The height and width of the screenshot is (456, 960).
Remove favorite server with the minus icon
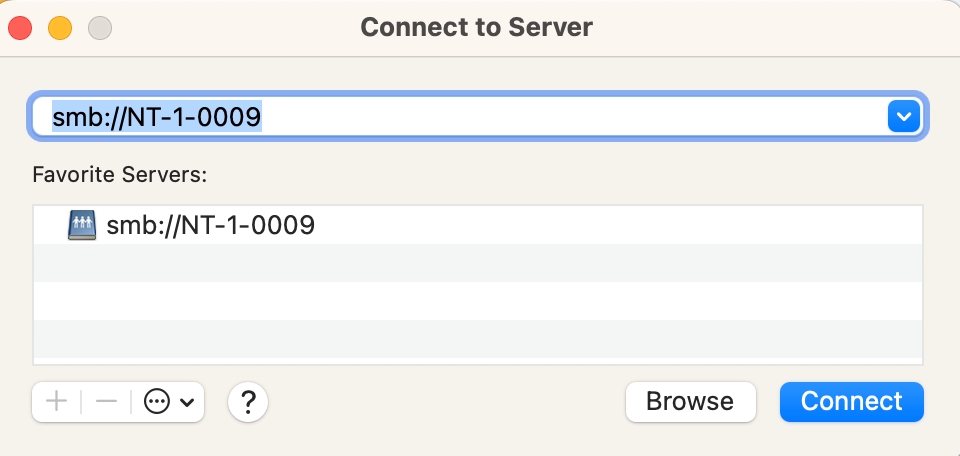106,402
